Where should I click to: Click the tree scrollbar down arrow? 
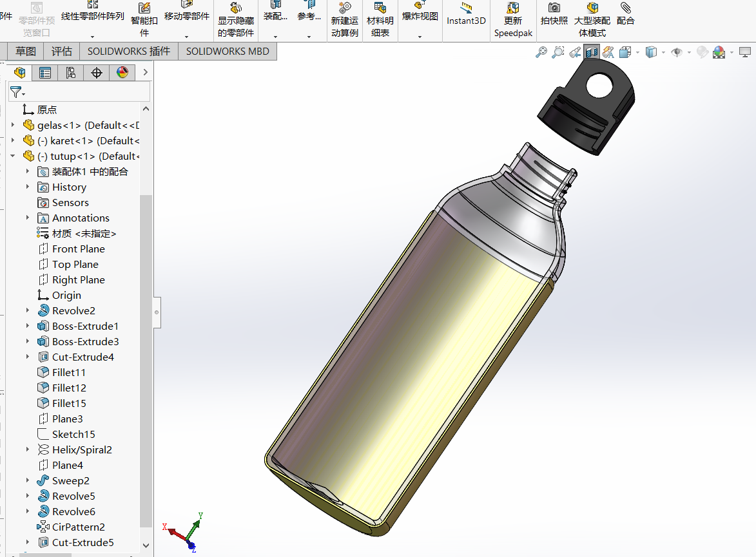tap(146, 545)
